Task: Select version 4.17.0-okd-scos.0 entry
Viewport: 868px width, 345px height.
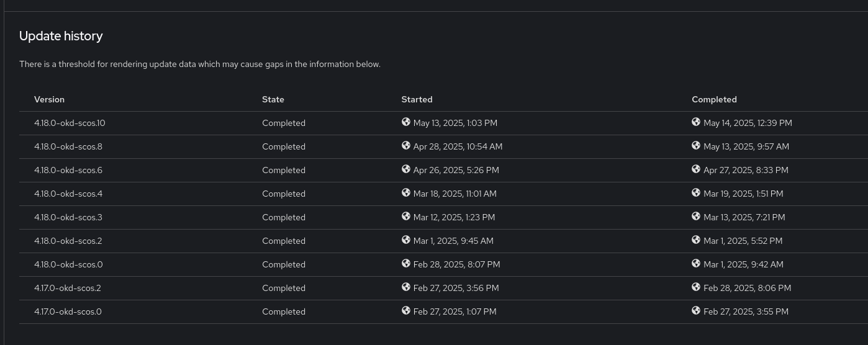Action: [x=68, y=311]
